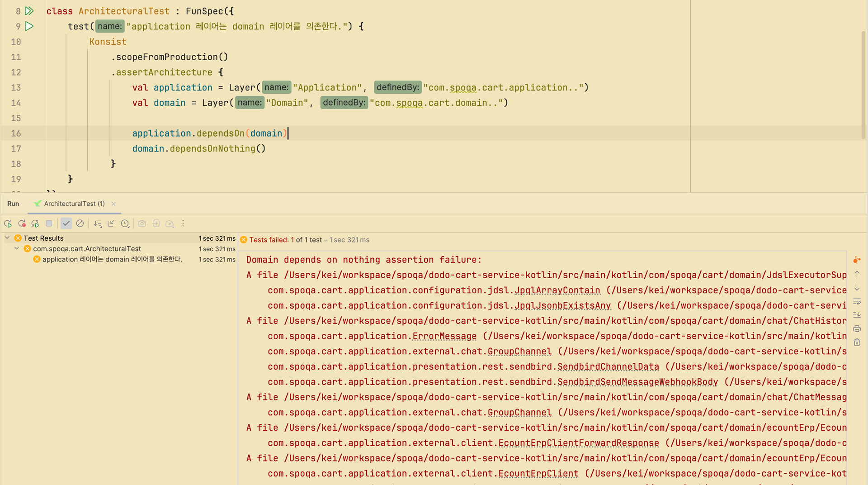
Task: Open ErrorMessage link in console
Action: pyautogui.click(x=444, y=336)
